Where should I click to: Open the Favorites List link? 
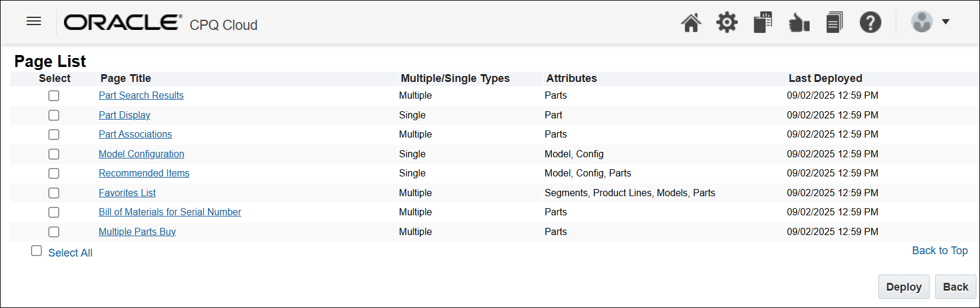pos(127,193)
